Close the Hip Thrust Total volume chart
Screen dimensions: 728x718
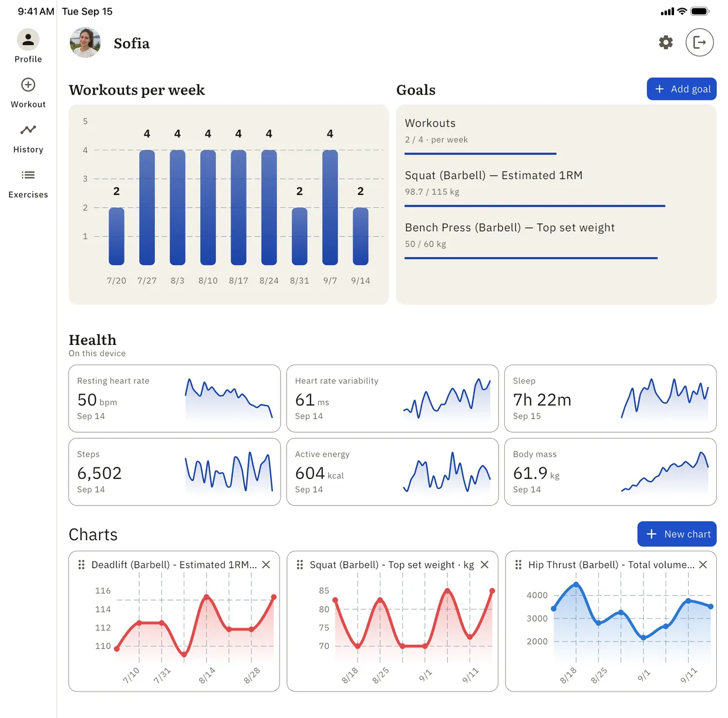pos(703,564)
